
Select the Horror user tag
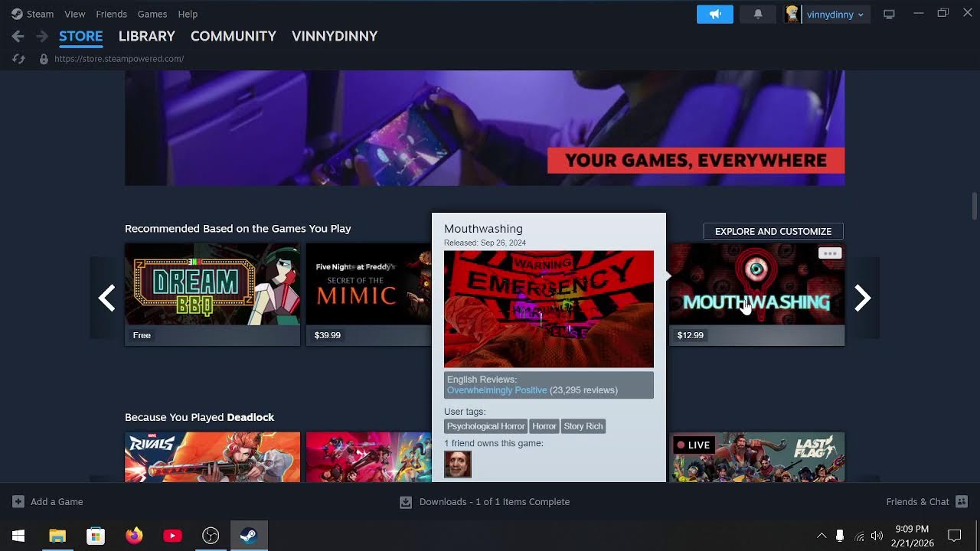(x=544, y=426)
